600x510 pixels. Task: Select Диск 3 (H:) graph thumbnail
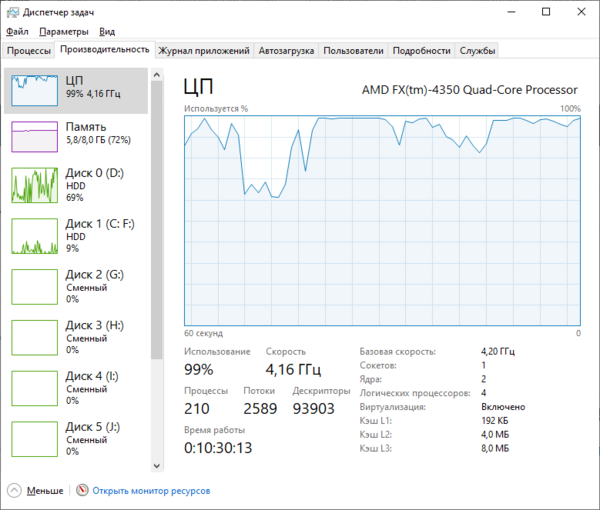(x=34, y=338)
